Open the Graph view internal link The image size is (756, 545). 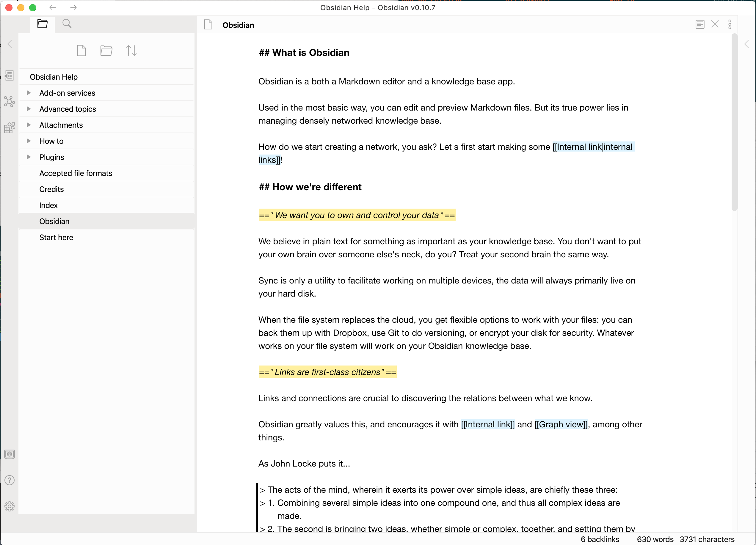(x=561, y=424)
